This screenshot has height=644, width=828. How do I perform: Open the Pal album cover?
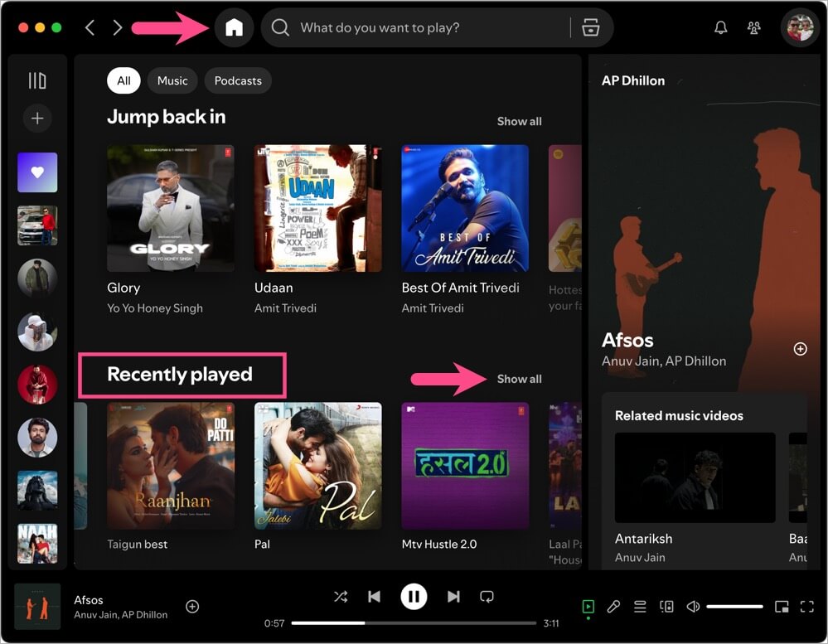click(x=318, y=466)
